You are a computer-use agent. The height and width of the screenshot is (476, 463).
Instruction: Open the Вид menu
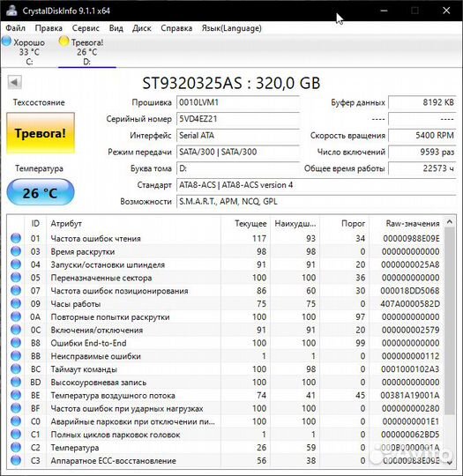coord(116,28)
